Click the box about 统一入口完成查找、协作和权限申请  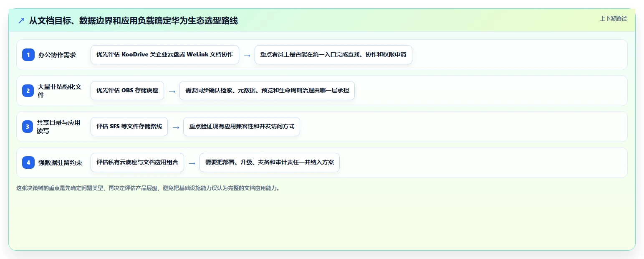pos(333,55)
